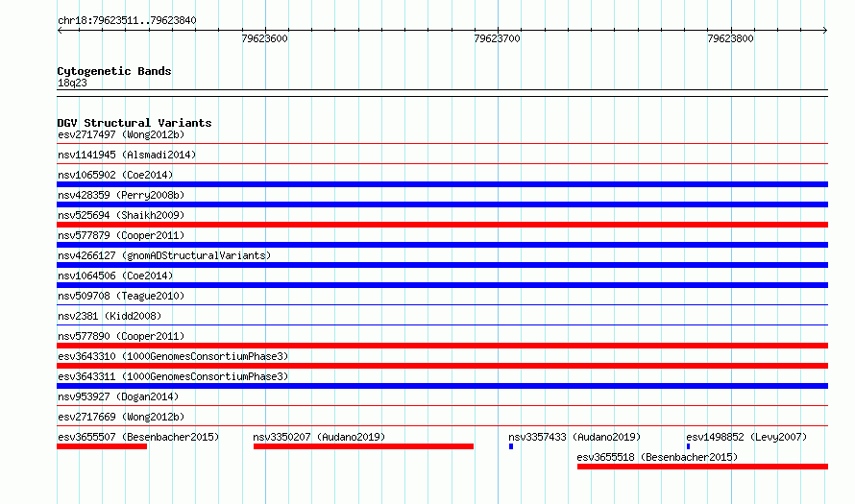Viewport: 855px width, 504px height.
Task: Click the 79623800 ruler position label
Action: click(x=730, y=38)
